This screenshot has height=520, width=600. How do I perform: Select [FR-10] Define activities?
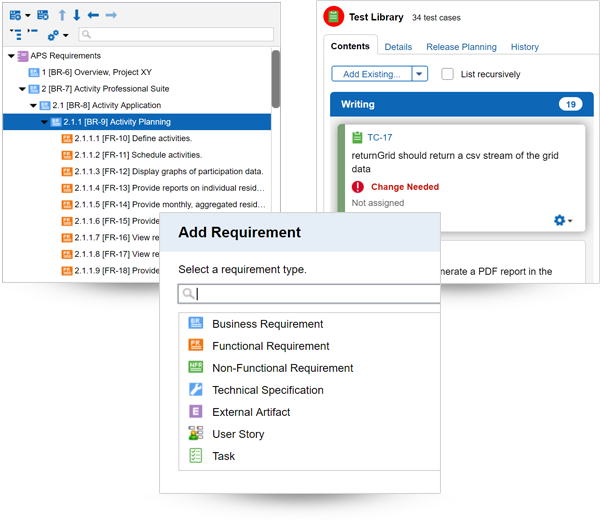click(133, 139)
